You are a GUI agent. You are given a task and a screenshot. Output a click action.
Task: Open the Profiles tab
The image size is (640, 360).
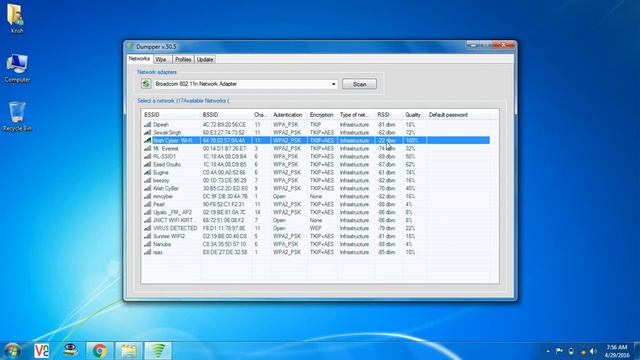pos(183,60)
